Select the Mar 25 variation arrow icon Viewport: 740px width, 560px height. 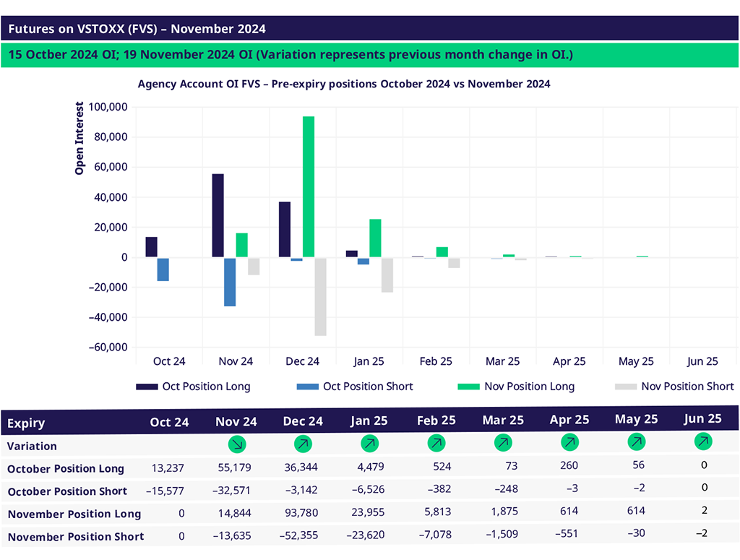click(502, 442)
